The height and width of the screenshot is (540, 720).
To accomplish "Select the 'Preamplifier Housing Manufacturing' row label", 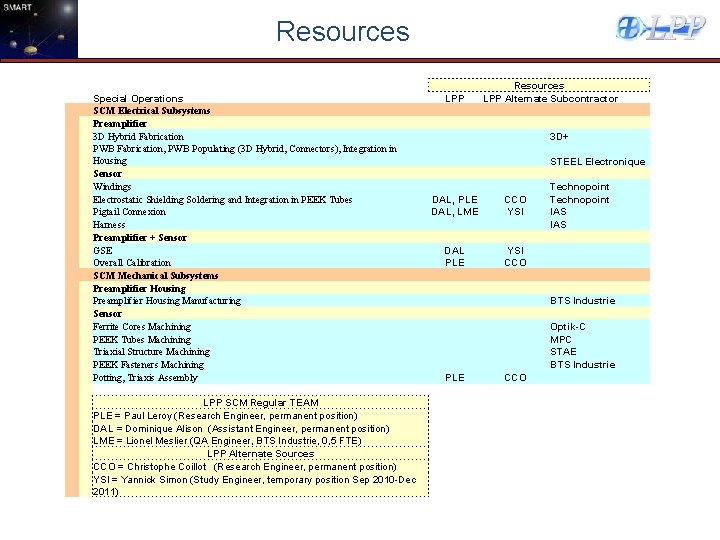I will [167, 300].
